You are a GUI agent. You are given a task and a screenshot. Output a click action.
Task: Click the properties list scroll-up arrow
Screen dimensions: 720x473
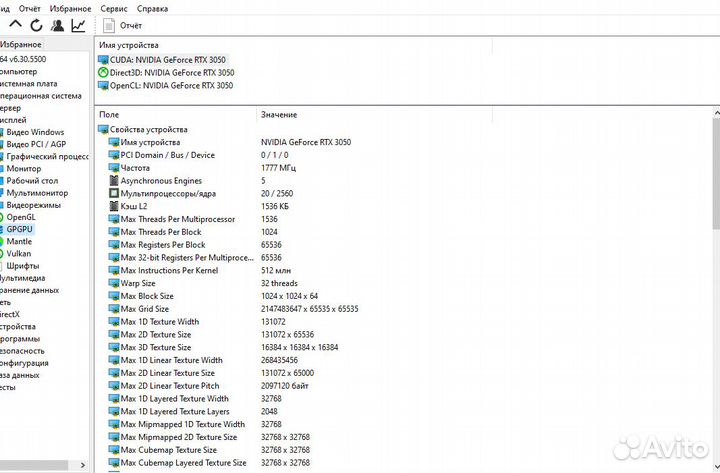[x=717, y=113]
